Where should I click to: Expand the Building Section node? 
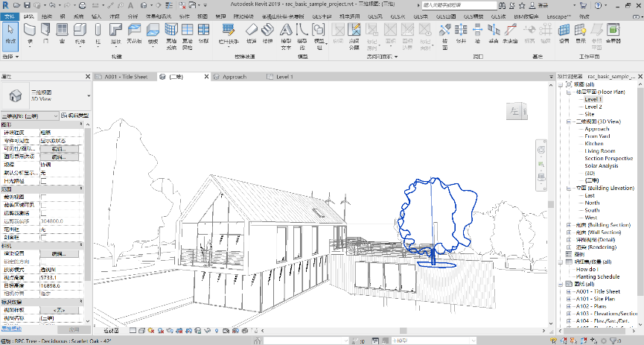(569, 225)
